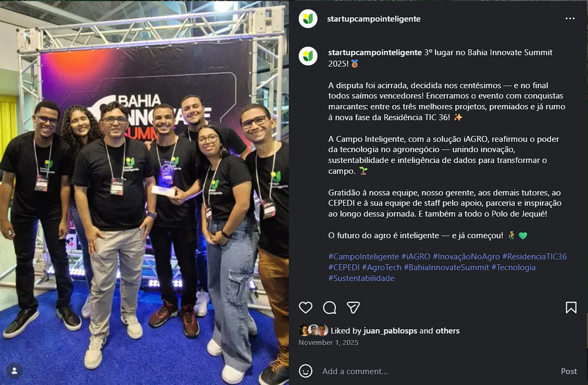
Task: Share post using paper plane icon
Action: pos(353,308)
